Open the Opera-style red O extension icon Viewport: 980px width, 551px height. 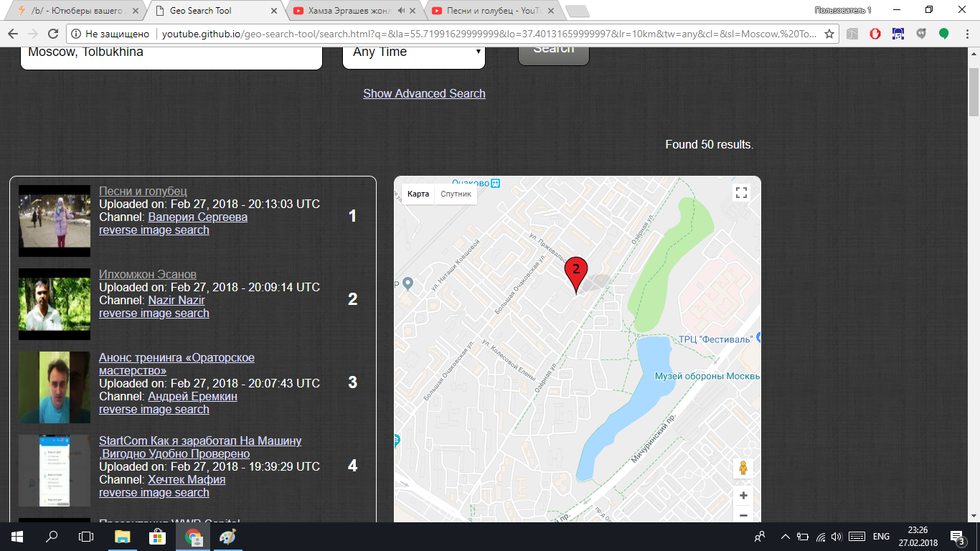point(875,34)
